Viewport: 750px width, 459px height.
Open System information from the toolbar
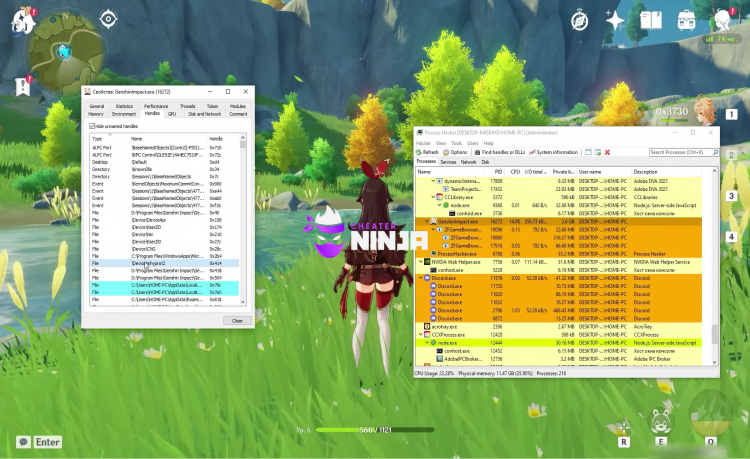tap(553, 152)
